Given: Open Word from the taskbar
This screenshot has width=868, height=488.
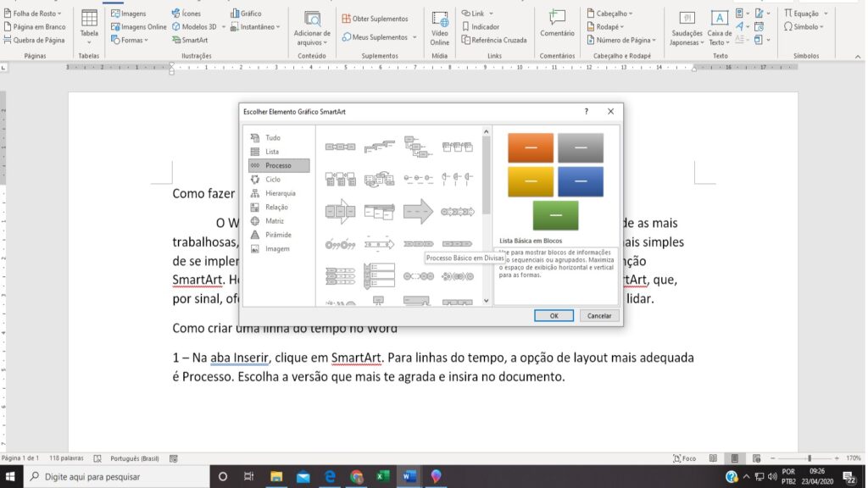Looking at the screenshot, I should (409, 476).
